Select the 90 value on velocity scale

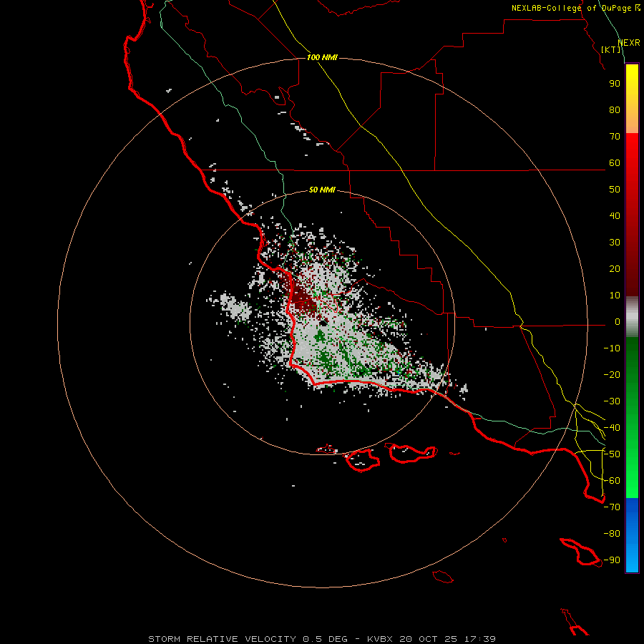tap(615, 84)
